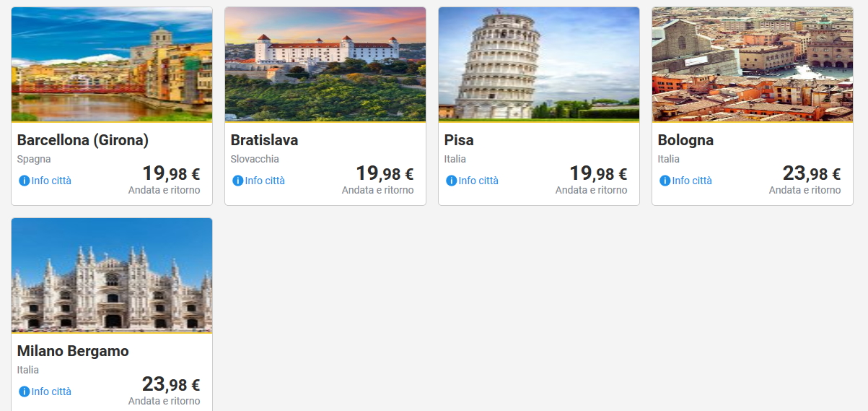Follow the Bologna "Info città" link

tap(692, 181)
